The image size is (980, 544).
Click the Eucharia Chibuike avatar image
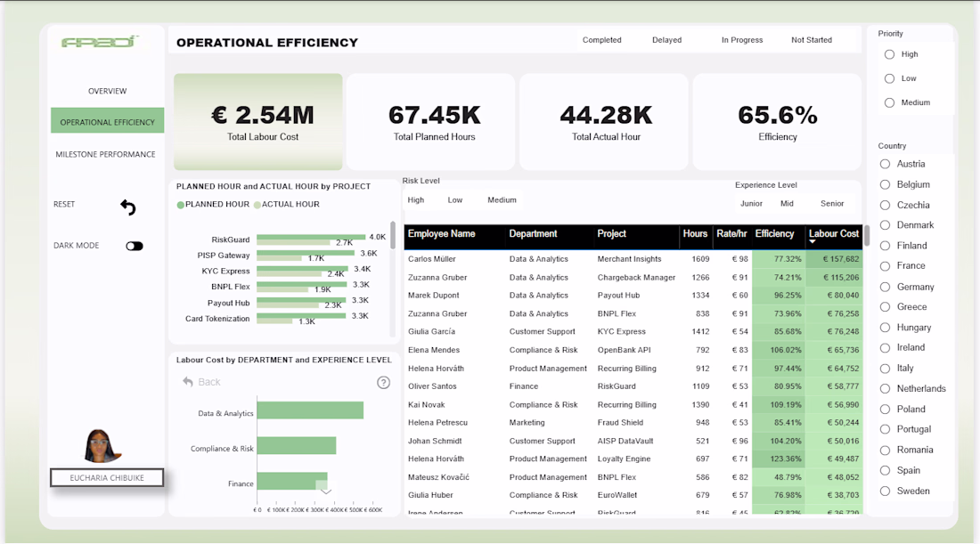[x=101, y=446]
